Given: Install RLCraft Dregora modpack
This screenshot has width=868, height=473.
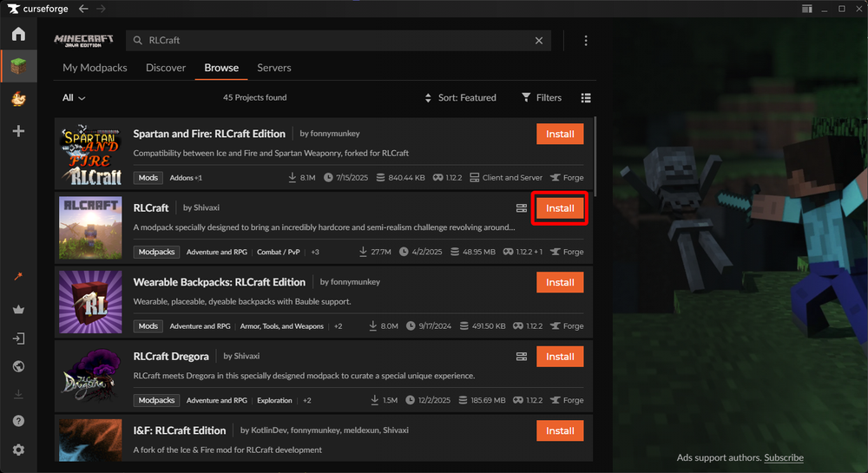Looking at the screenshot, I should tap(560, 357).
